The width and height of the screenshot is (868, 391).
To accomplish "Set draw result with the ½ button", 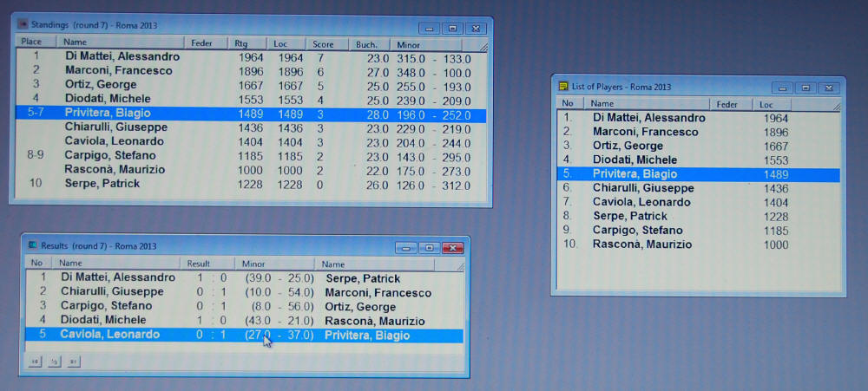I will (x=54, y=362).
